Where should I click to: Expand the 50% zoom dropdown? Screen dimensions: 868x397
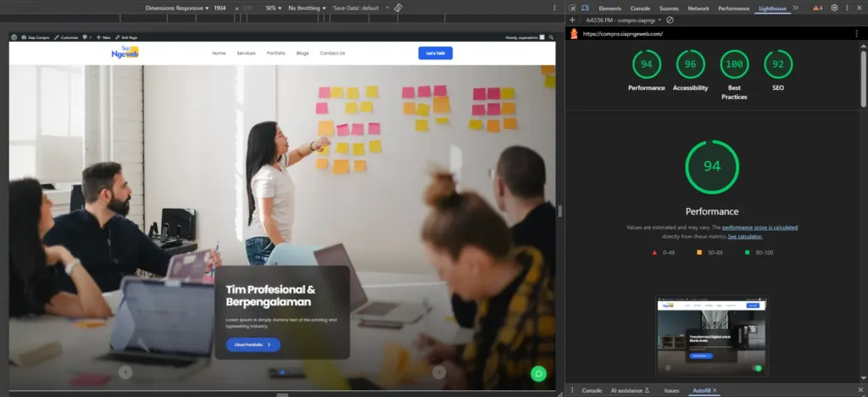point(273,8)
